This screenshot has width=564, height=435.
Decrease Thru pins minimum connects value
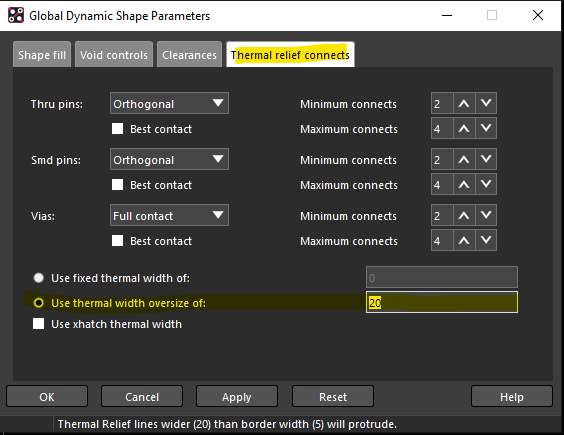486,104
